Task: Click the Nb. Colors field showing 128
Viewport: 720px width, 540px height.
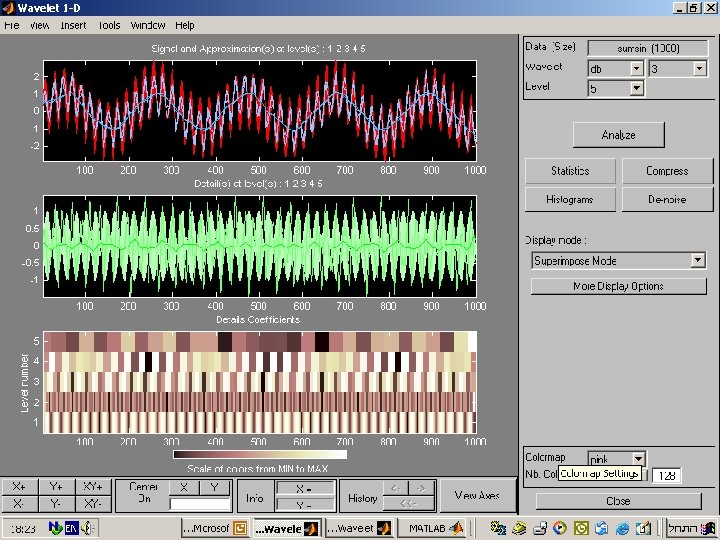Action: 666,475
